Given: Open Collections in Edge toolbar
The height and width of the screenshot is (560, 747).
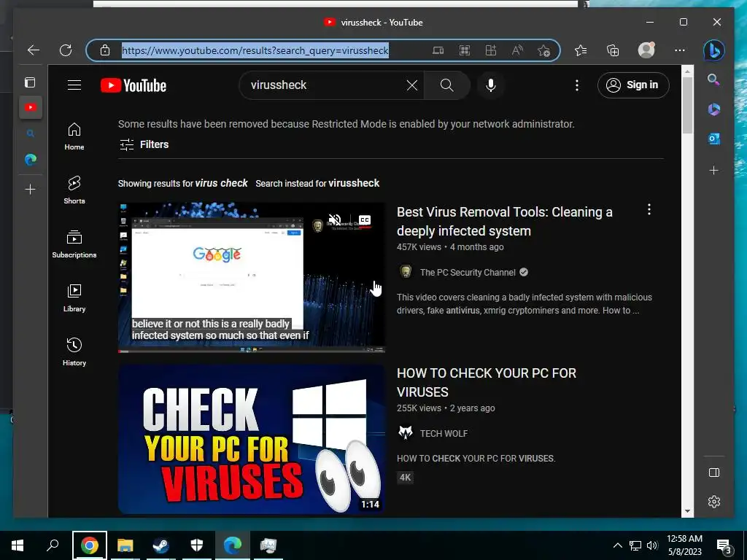Looking at the screenshot, I should (613, 50).
